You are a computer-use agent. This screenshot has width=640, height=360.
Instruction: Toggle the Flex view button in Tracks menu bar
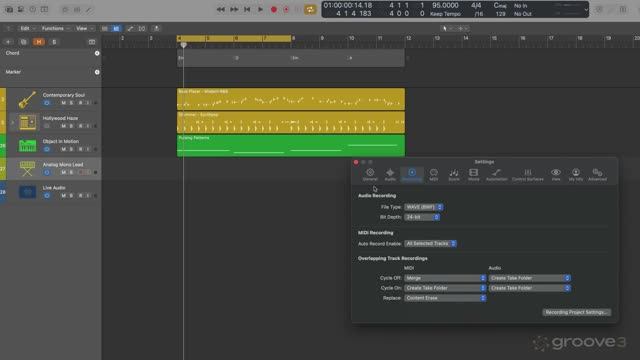pyautogui.click(x=142, y=29)
